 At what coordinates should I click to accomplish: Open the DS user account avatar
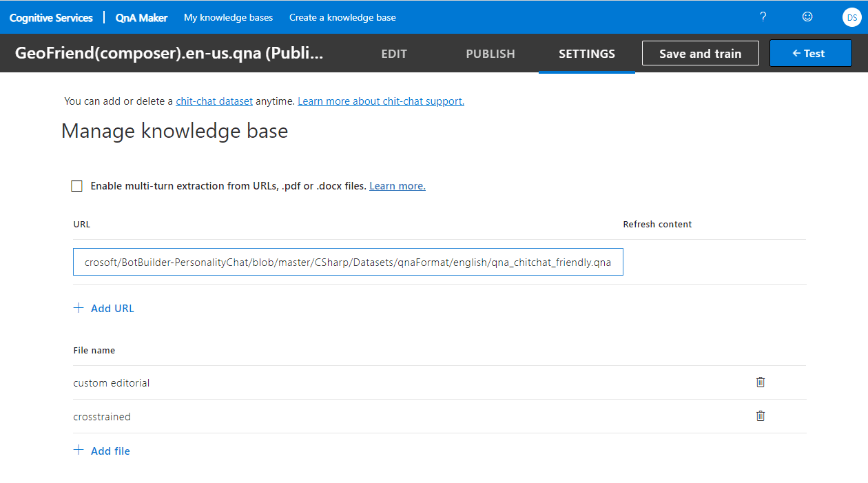(851, 17)
